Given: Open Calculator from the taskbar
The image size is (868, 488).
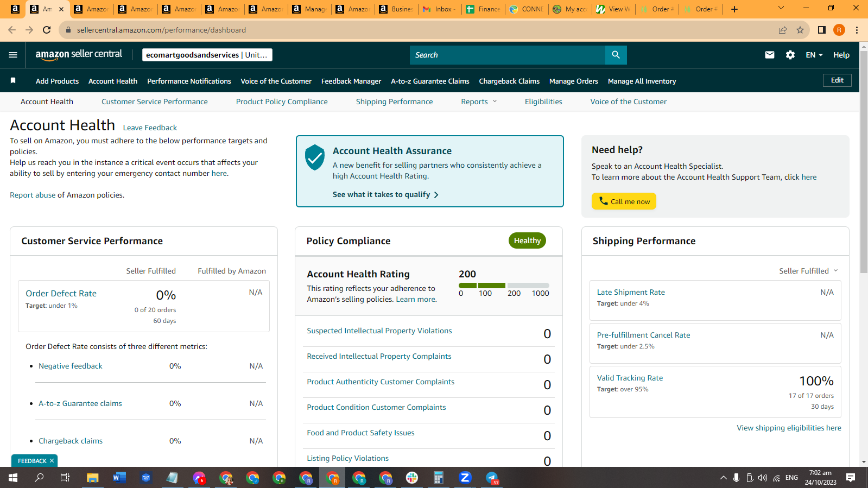Looking at the screenshot, I should pyautogui.click(x=438, y=478).
